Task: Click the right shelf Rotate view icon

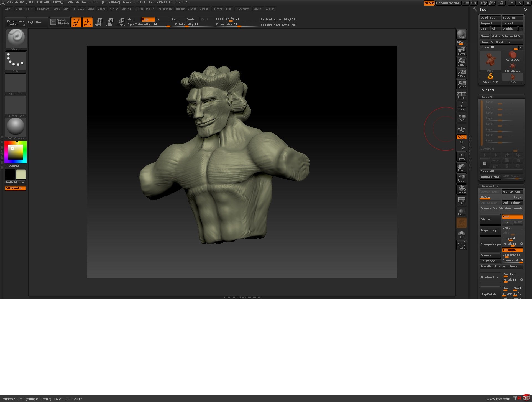Action: coord(461,190)
